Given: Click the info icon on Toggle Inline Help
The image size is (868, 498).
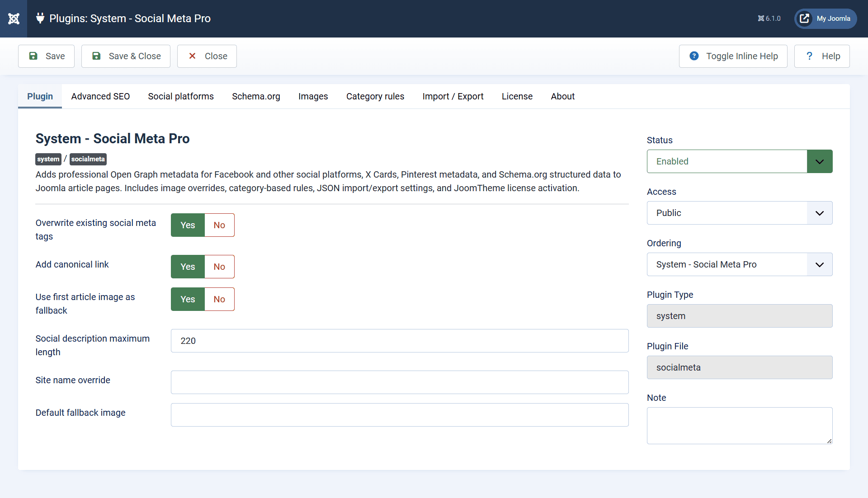Looking at the screenshot, I should tap(694, 56).
